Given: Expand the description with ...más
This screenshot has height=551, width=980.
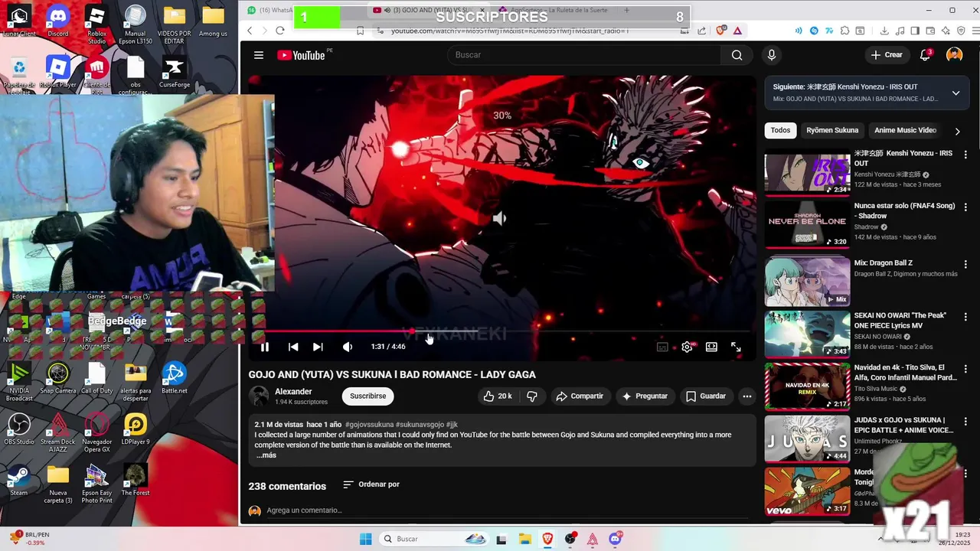Looking at the screenshot, I should pos(266,455).
